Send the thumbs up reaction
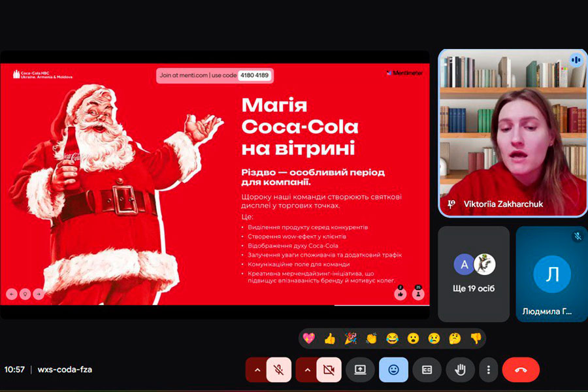Screen dimensions: 588x392 (330, 338)
